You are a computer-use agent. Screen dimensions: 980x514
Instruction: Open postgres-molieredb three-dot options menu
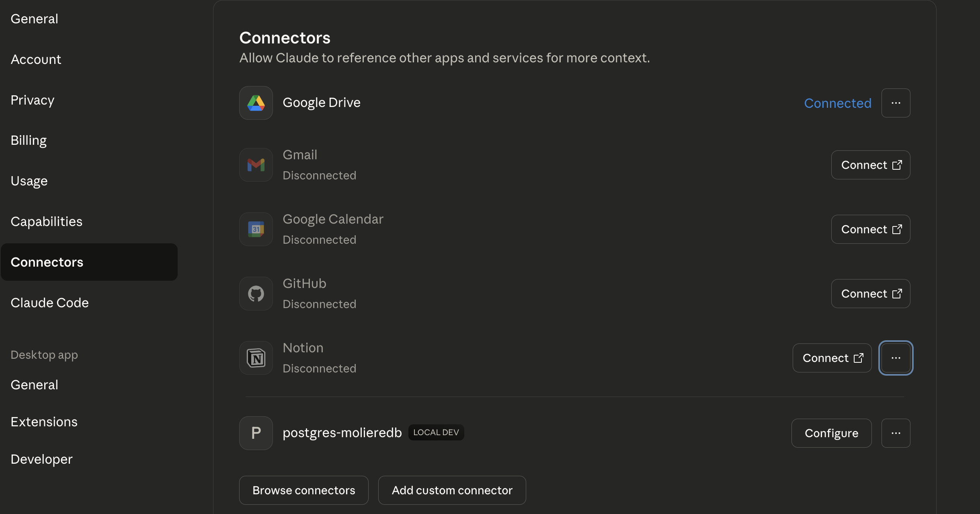click(896, 433)
